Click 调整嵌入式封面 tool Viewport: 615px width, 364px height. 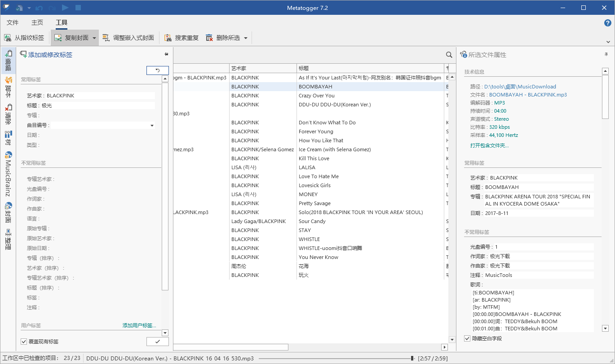tap(128, 38)
